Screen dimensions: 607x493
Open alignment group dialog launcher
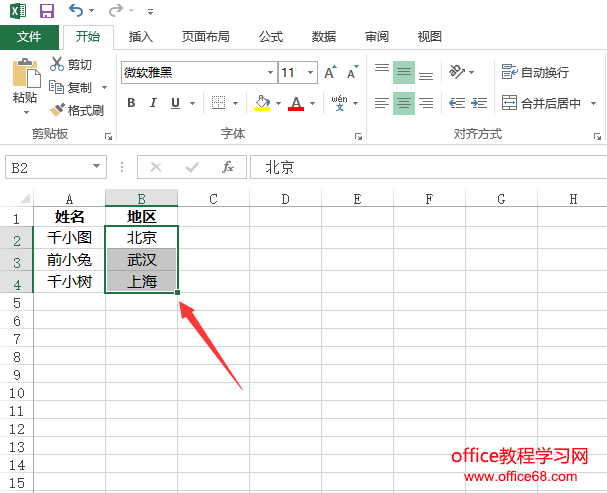tap(598, 136)
